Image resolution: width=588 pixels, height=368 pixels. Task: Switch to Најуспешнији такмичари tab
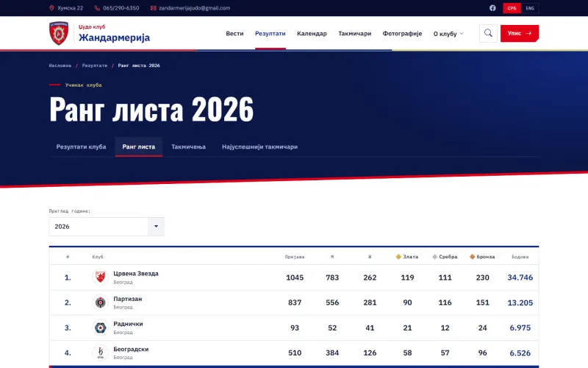click(260, 146)
